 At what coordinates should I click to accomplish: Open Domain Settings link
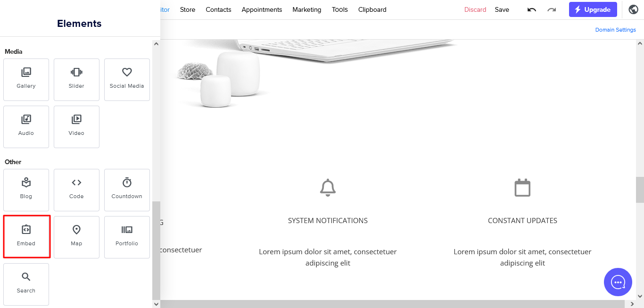pos(616,30)
